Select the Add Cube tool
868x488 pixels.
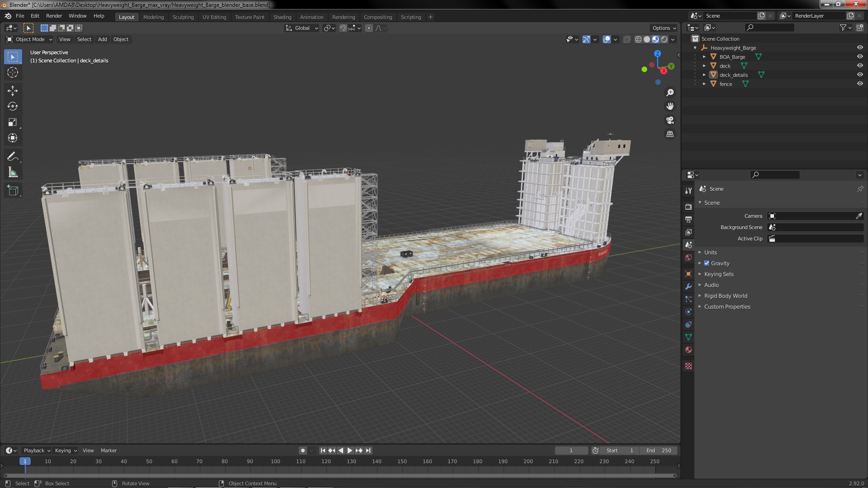click(x=12, y=191)
